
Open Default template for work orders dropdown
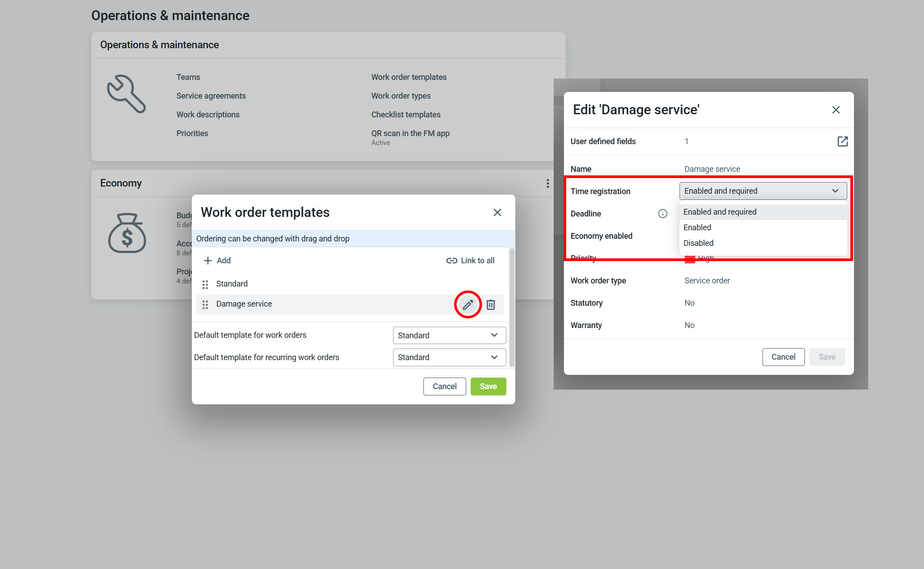449,335
